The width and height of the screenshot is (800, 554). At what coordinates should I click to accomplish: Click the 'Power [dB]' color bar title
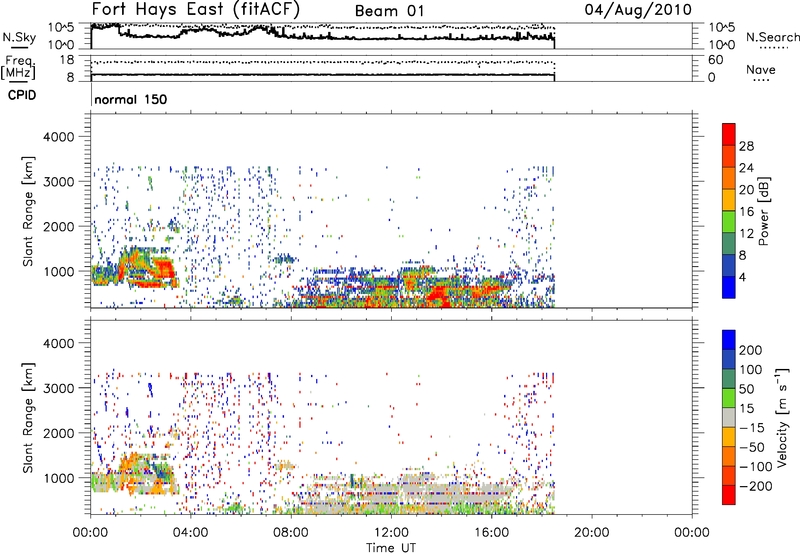(x=764, y=211)
